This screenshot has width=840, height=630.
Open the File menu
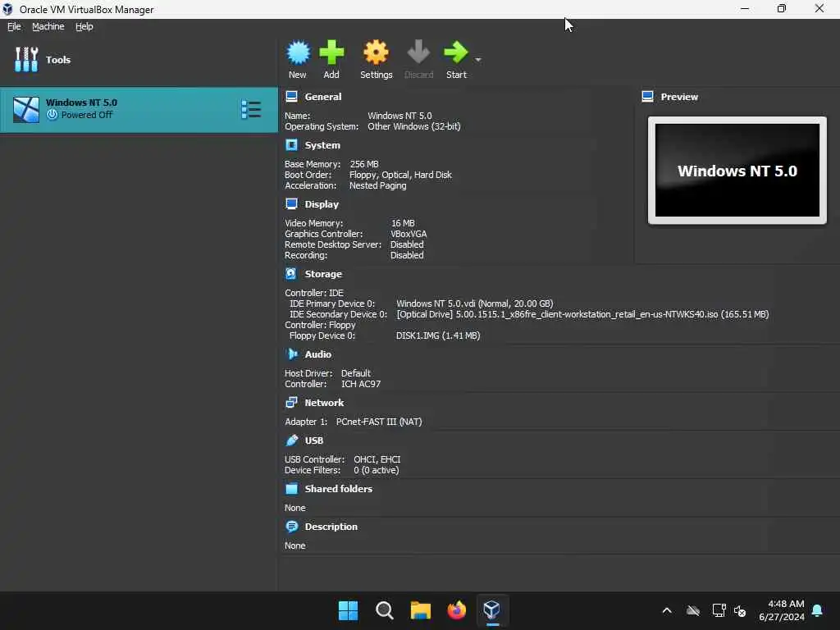[14, 26]
